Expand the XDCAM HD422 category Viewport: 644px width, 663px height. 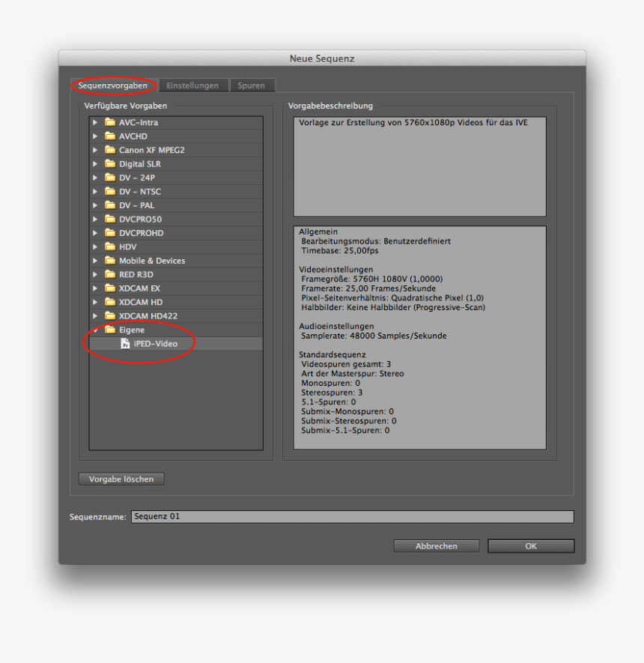(95, 316)
